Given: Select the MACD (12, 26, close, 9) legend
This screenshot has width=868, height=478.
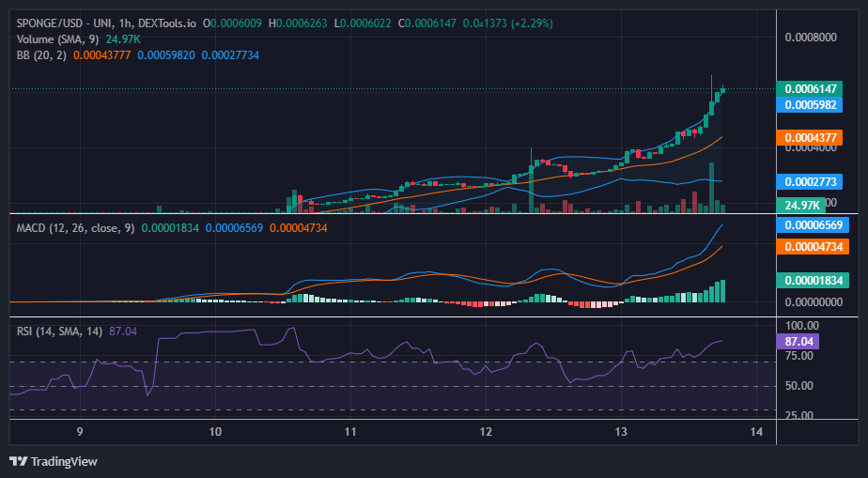Looking at the screenshot, I should pos(75,228).
